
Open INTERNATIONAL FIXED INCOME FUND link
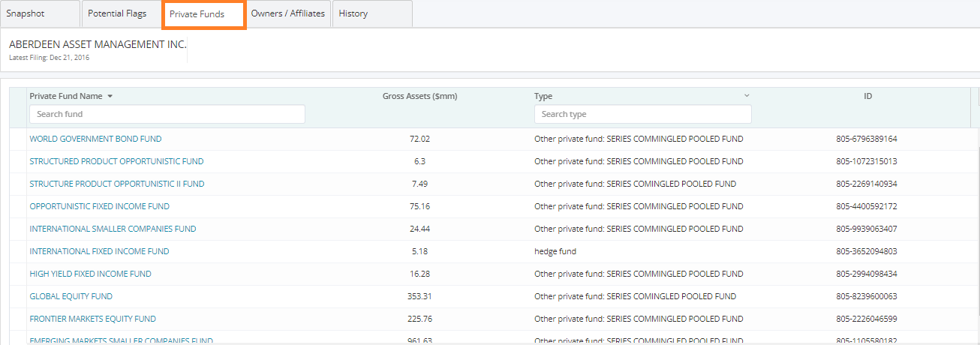(99, 251)
